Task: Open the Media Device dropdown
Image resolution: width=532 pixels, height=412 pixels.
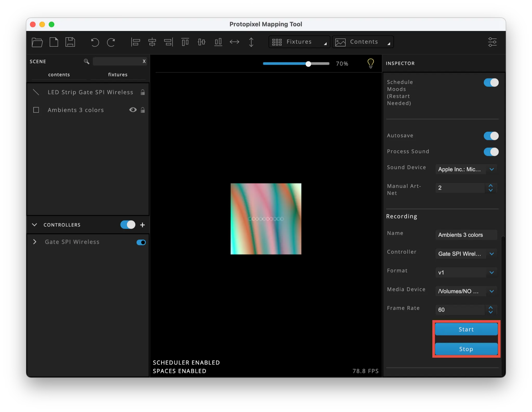Action: pos(466,291)
